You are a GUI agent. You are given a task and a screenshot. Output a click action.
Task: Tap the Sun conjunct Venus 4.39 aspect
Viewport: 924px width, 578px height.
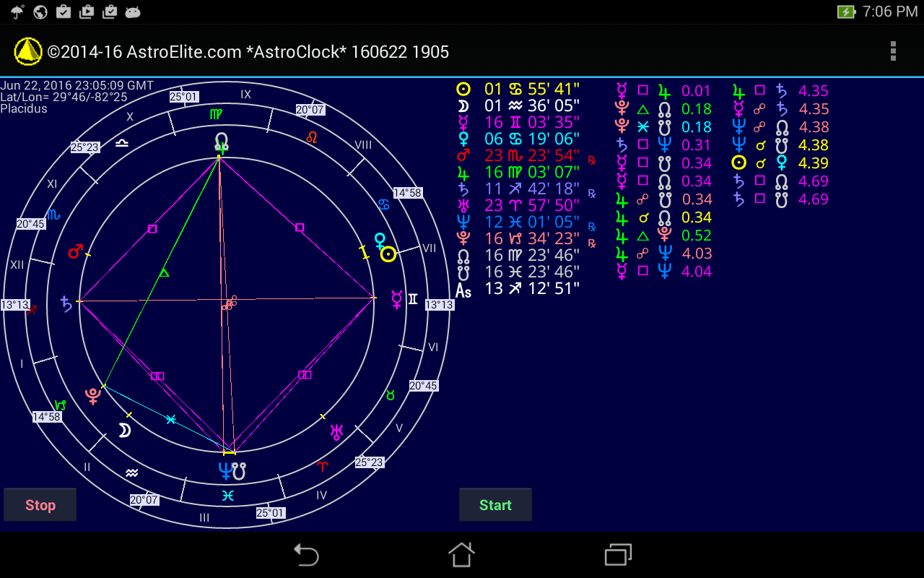(x=780, y=163)
